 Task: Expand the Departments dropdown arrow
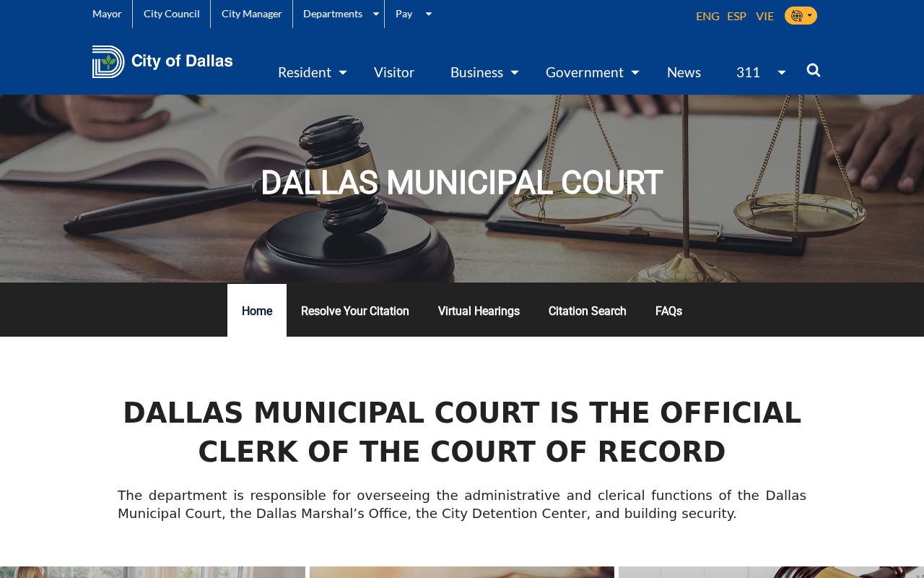(x=376, y=14)
